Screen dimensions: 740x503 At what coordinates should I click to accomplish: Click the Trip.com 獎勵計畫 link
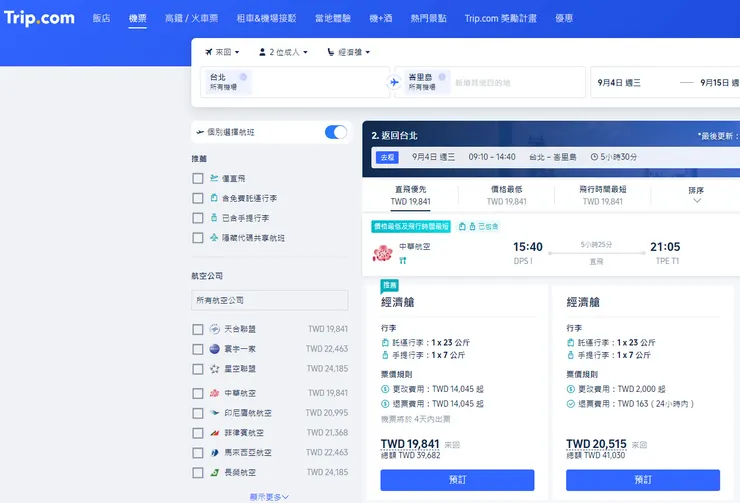[x=500, y=18]
